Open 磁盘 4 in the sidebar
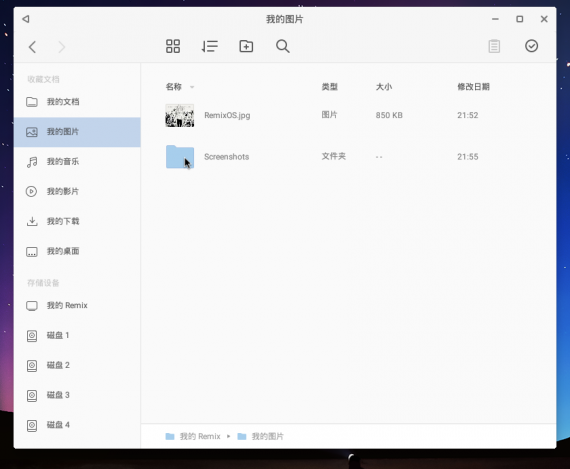This screenshot has height=469, width=570. click(x=77, y=425)
